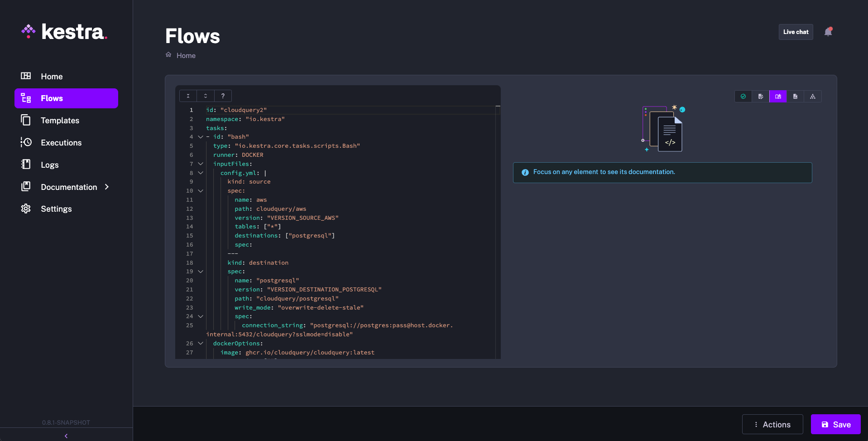Collapse the bash task at line 4
This screenshot has height=441, width=868.
tap(201, 137)
